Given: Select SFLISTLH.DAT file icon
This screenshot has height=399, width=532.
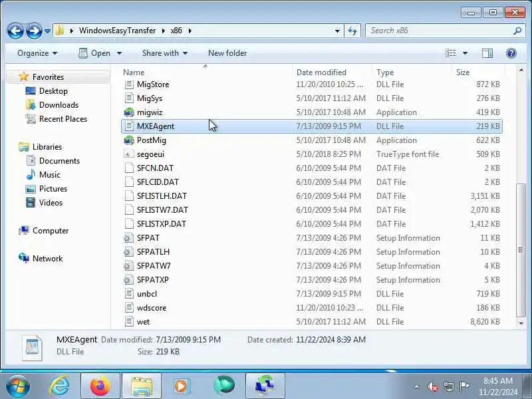Looking at the screenshot, I should pyautogui.click(x=129, y=196).
